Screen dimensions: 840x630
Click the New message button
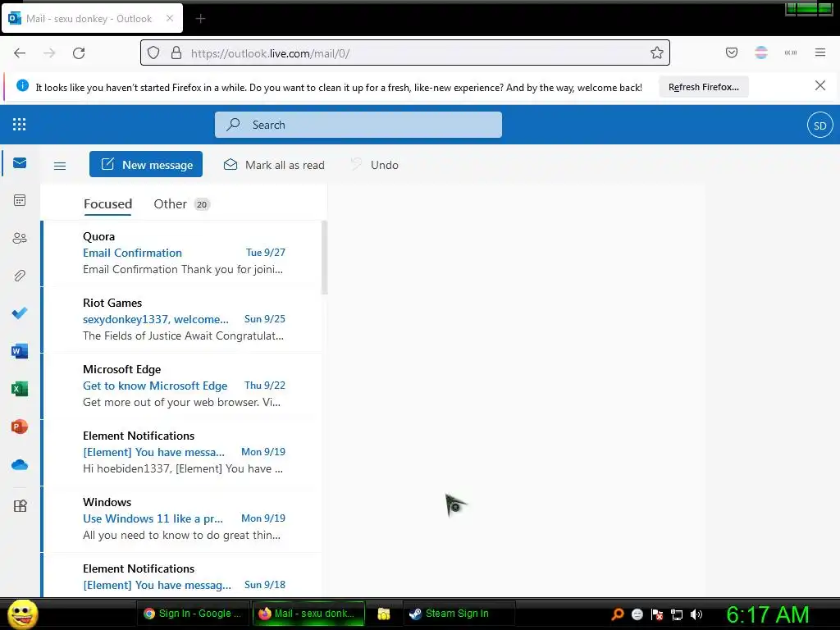coord(146,164)
